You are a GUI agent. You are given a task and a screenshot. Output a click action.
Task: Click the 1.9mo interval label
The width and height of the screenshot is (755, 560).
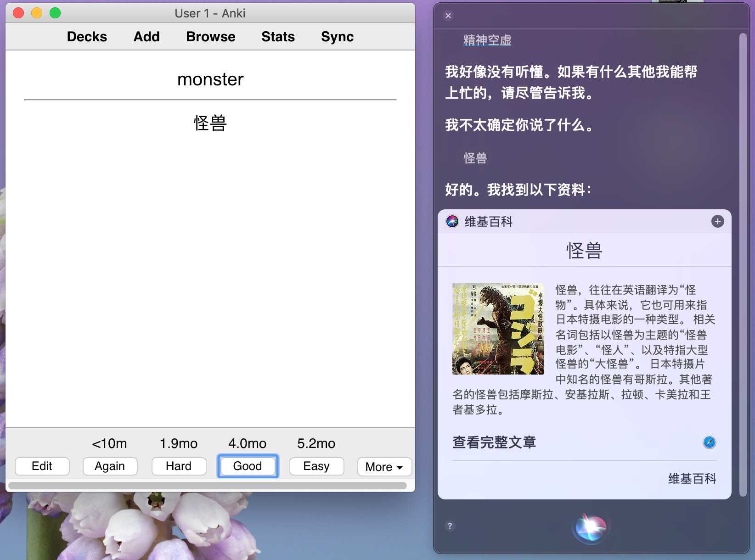click(x=179, y=443)
